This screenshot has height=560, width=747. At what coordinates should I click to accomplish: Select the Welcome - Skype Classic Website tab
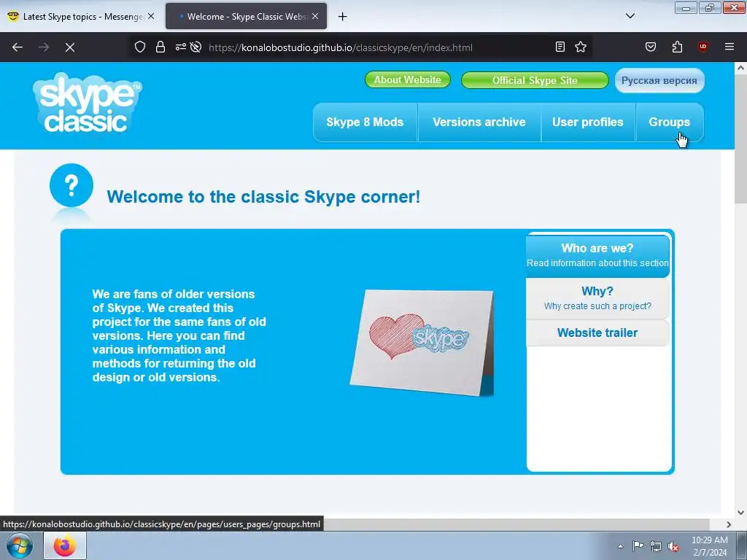(246, 16)
